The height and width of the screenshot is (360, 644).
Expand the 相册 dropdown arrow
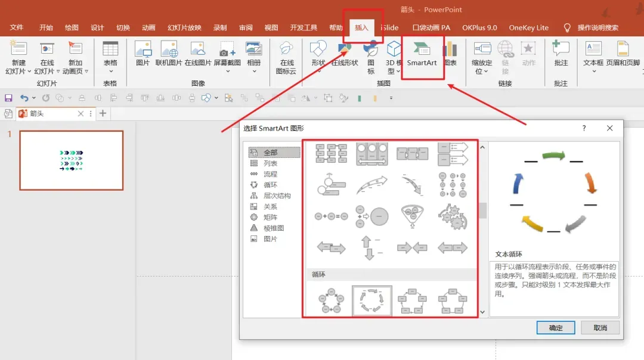[254, 72]
